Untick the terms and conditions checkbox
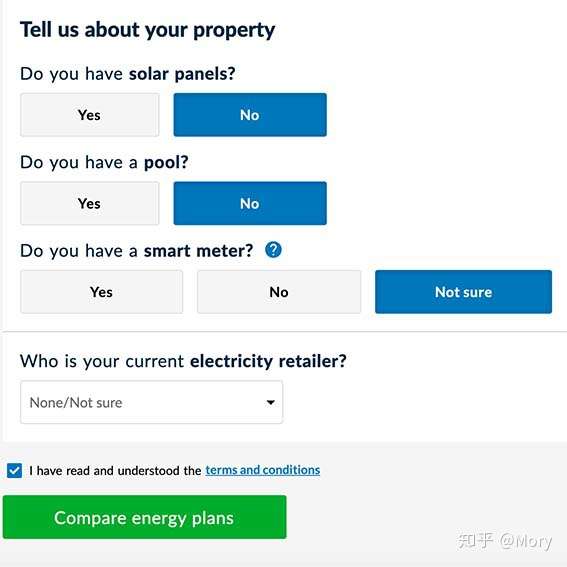This screenshot has height=567, width=567. pos(14,470)
